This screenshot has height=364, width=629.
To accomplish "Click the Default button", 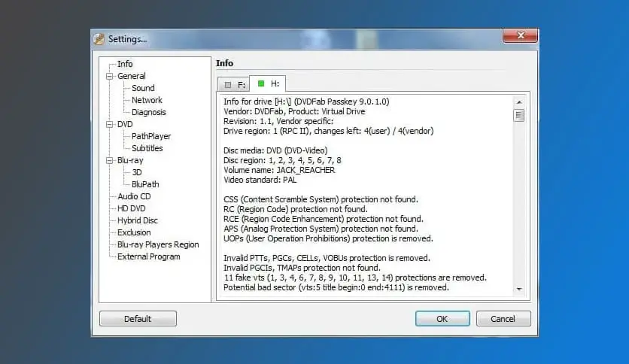I will pos(138,319).
